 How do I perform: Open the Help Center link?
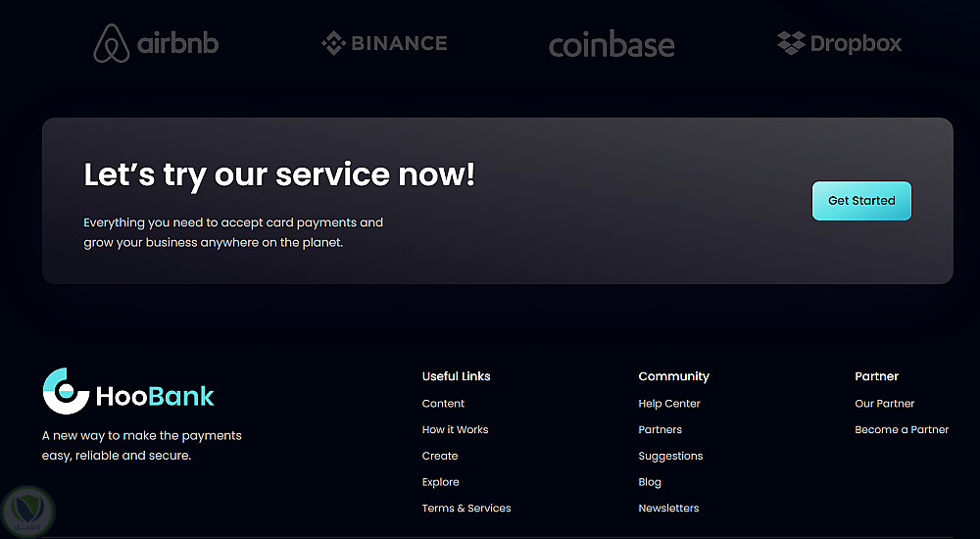pyautogui.click(x=669, y=404)
